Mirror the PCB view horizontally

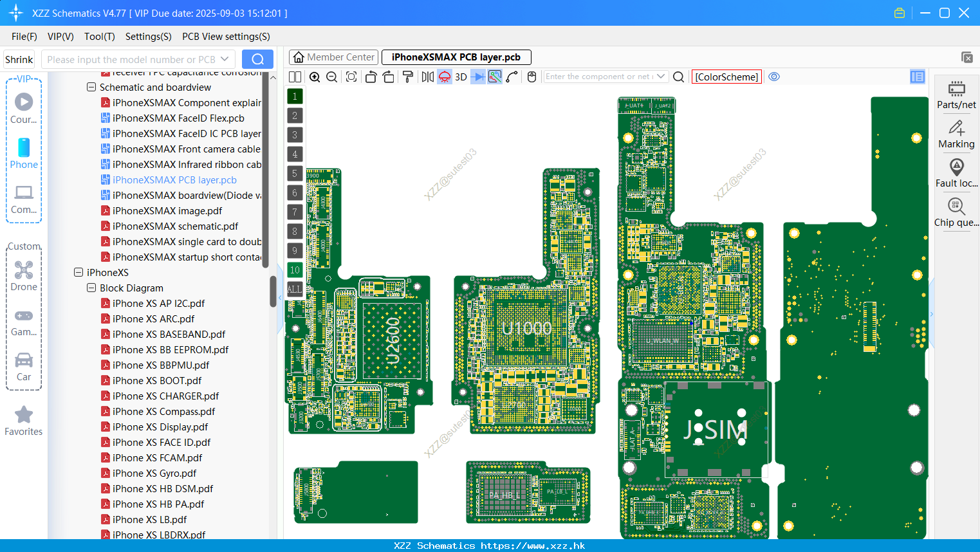coord(427,77)
